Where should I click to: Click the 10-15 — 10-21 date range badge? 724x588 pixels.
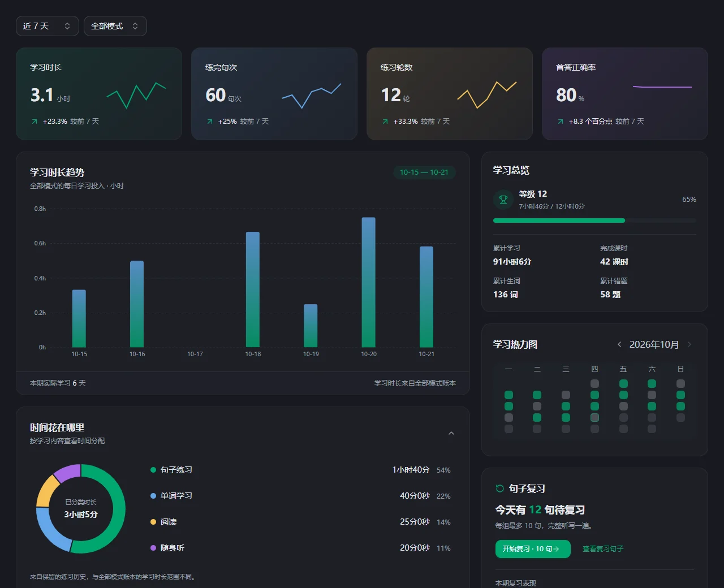[424, 172]
